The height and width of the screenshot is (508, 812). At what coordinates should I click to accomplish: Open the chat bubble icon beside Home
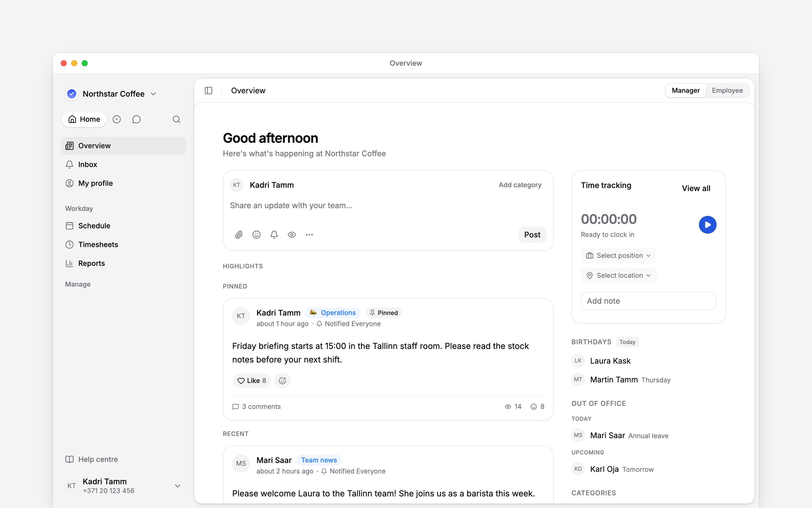tap(136, 119)
